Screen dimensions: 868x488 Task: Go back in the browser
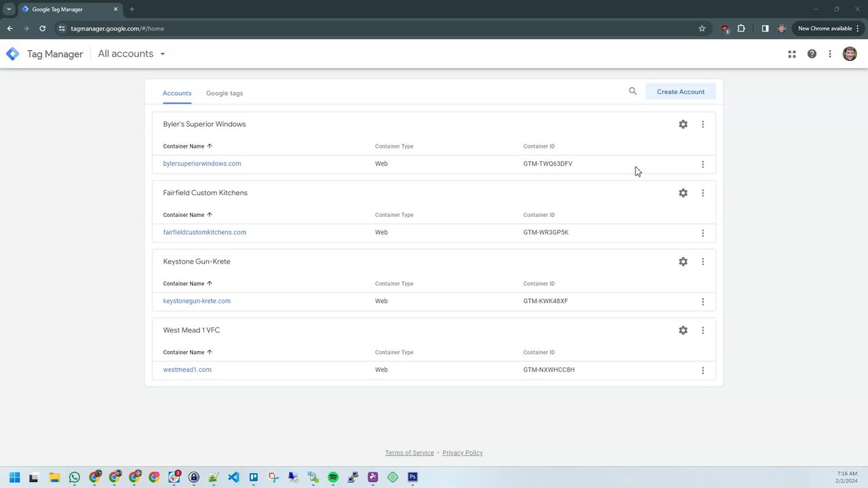[9, 28]
